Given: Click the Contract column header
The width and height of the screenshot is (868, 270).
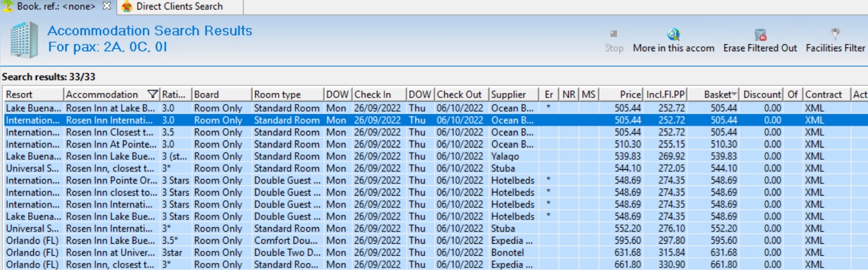Looking at the screenshot, I should coord(827,94).
